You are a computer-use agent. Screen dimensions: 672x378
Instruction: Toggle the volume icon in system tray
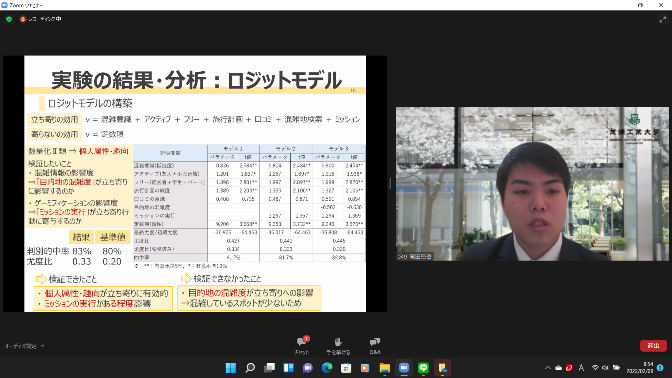pos(605,368)
